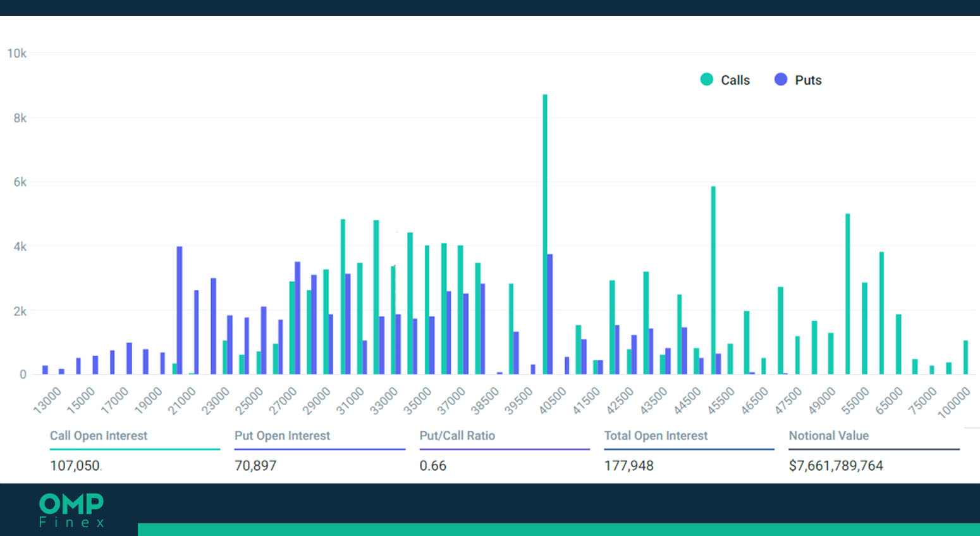This screenshot has width=980, height=536.
Task: Click the Calls legend label
Action: click(735, 80)
